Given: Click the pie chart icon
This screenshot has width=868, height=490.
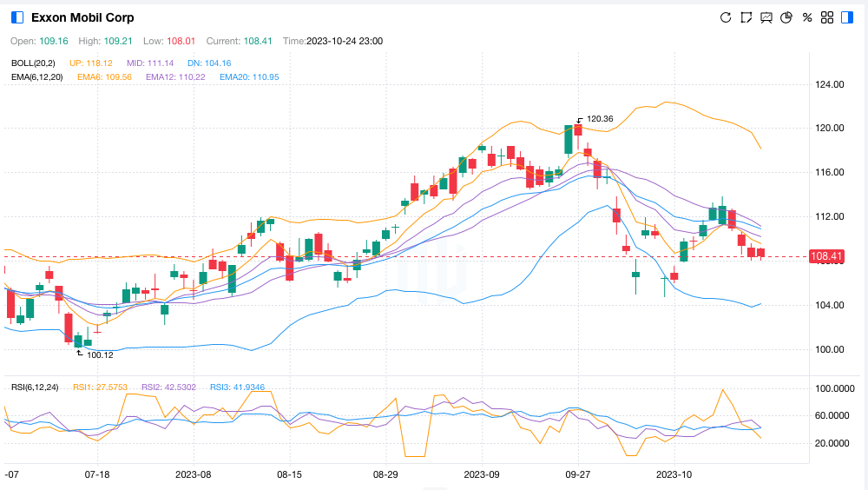Looking at the screenshot, I should pos(786,17).
